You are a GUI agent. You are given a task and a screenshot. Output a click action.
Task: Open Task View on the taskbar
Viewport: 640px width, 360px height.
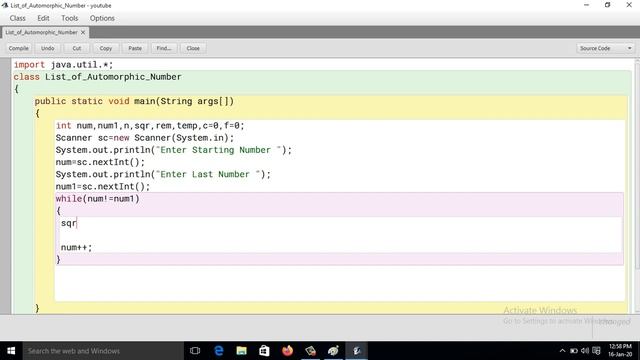[x=195, y=351]
